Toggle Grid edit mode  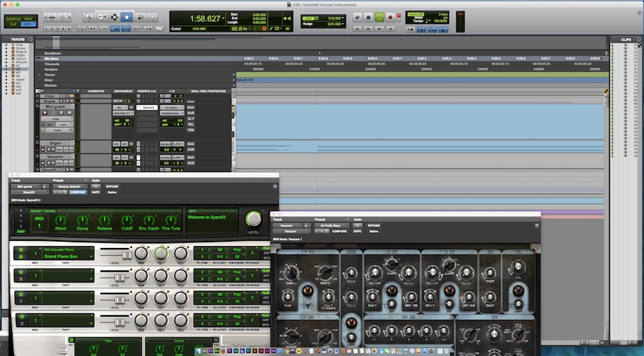coord(28,24)
